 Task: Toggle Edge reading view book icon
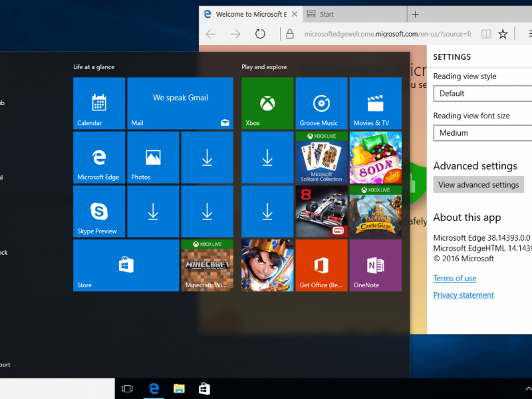click(x=486, y=34)
